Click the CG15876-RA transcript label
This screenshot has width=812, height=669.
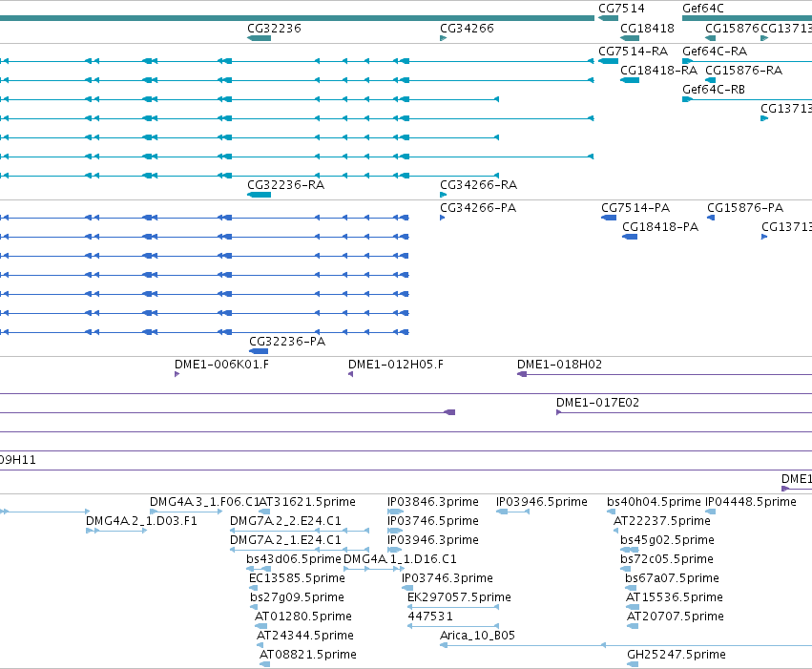[743, 71]
